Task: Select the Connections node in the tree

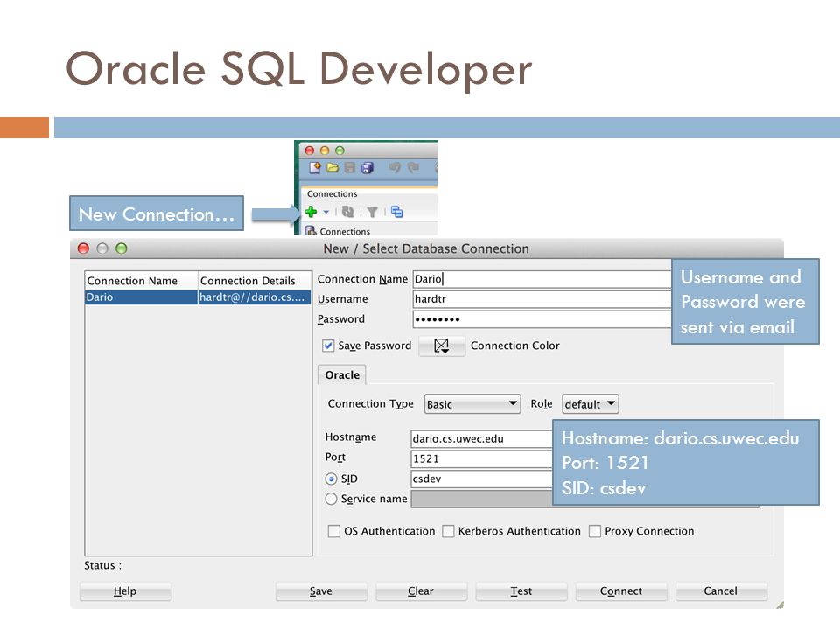Action: click(338, 231)
